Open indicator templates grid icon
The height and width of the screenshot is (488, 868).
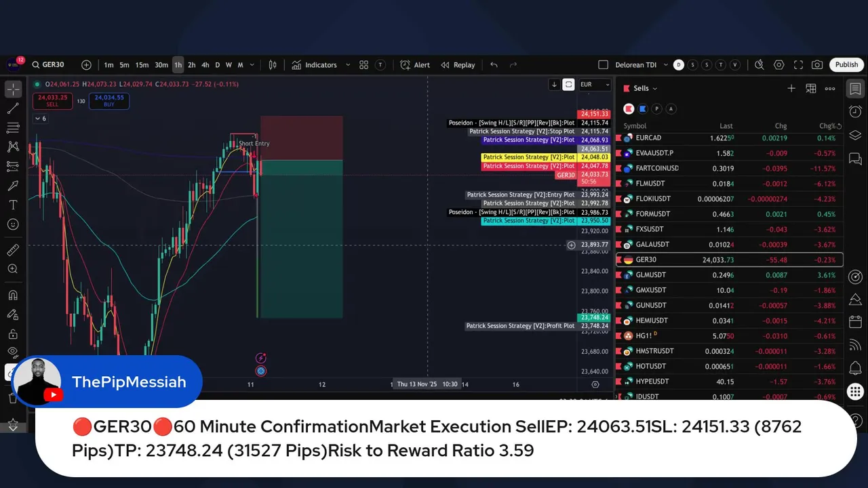click(364, 65)
